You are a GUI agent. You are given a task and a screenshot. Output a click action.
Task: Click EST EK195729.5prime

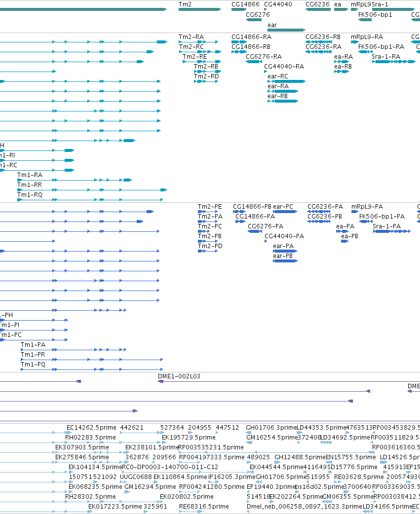[189, 438]
